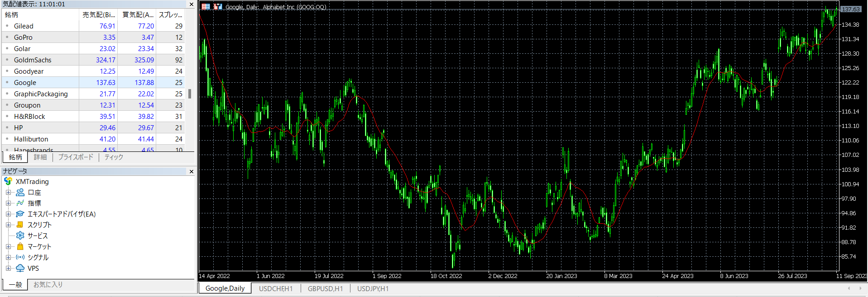Select the 一般 tab in the navigator
The height and width of the screenshot is (297, 868).
click(x=15, y=285)
